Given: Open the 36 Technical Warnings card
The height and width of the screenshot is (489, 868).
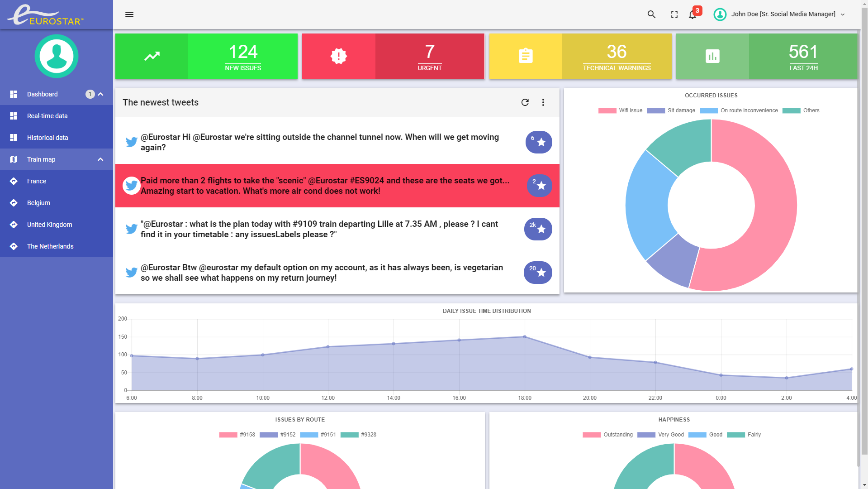Looking at the screenshot, I should [580, 56].
